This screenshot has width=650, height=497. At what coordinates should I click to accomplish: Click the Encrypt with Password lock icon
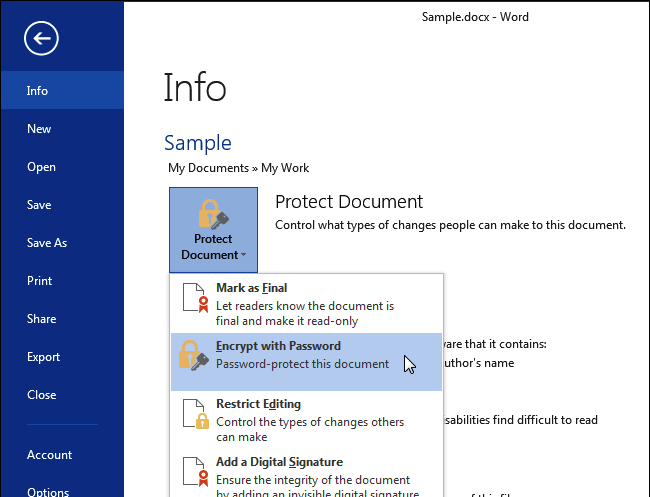193,355
